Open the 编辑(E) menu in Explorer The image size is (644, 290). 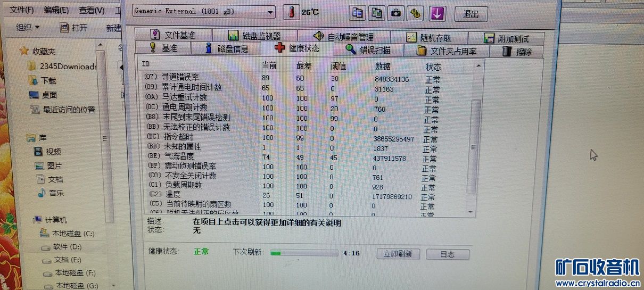pos(56,10)
